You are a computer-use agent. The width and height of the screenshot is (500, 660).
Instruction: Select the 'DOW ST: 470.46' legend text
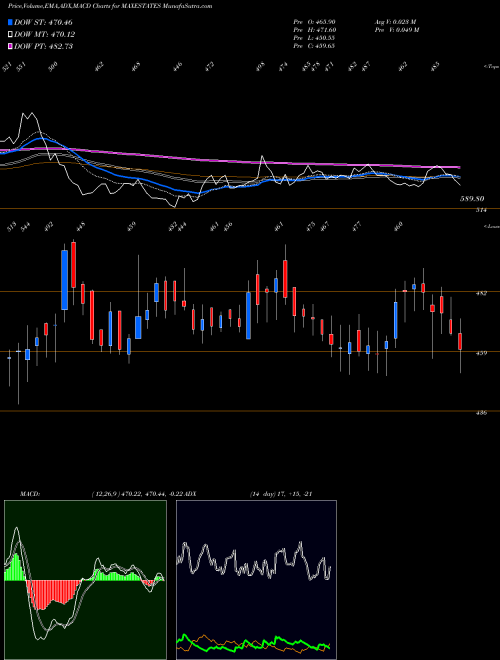pos(44,22)
